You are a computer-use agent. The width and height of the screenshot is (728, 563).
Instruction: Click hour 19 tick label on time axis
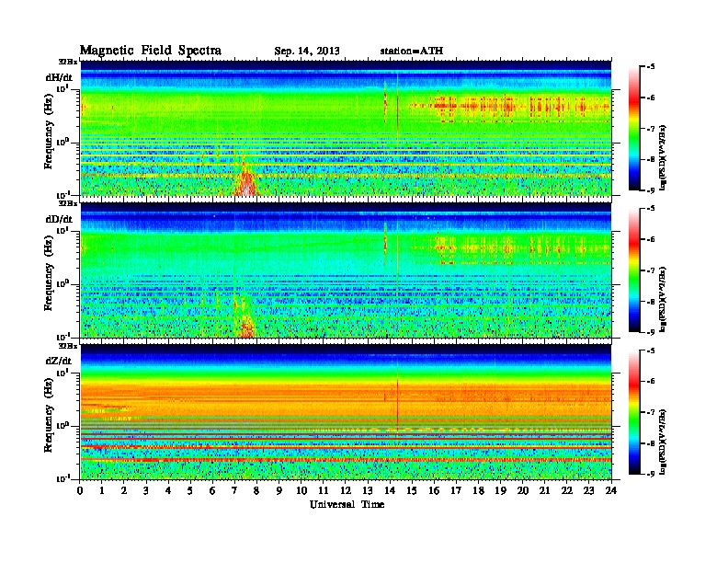pyautogui.click(x=500, y=491)
